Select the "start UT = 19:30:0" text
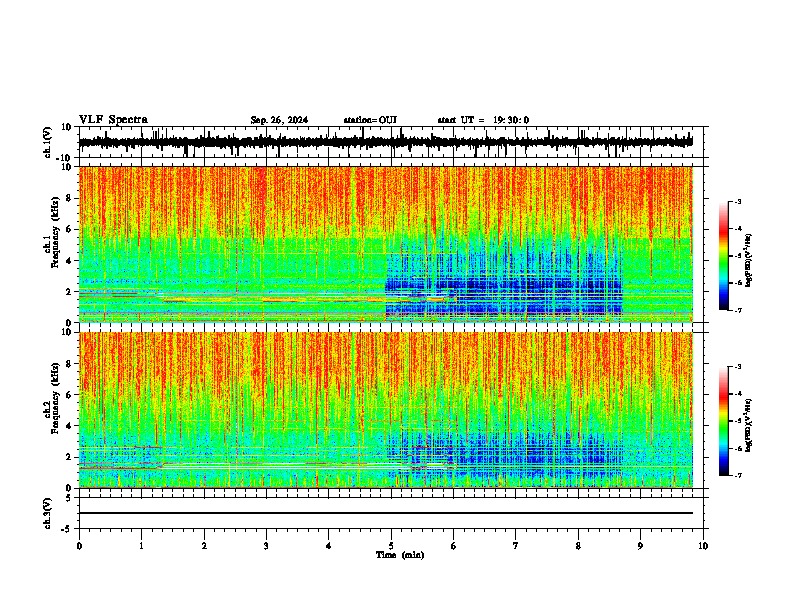This screenshot has height=612, width=792. [x=483, y=120]
